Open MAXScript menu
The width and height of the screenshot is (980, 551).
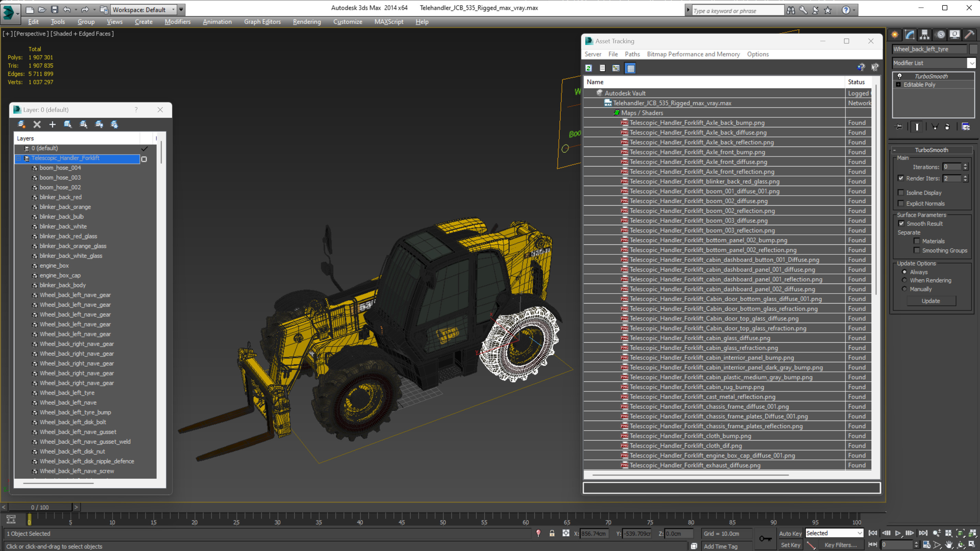click(x=388, y=22)
